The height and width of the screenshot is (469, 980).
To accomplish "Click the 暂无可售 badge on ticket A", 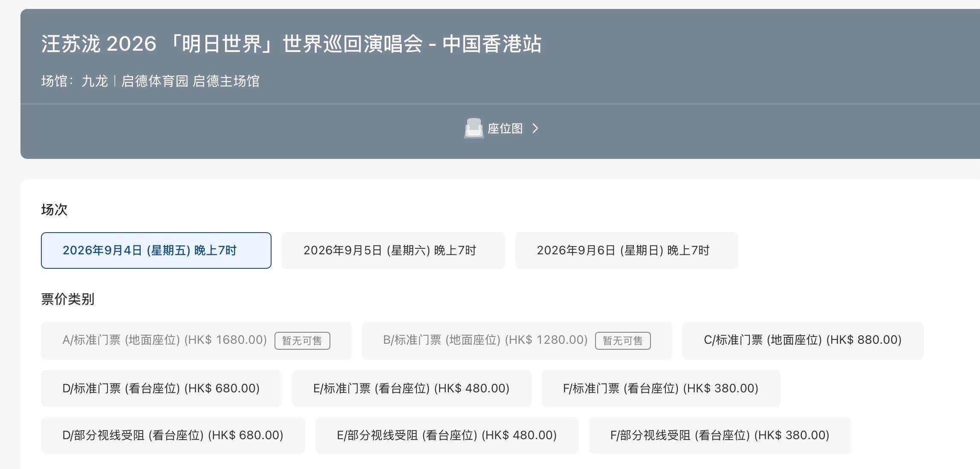I will pos(302,341).
